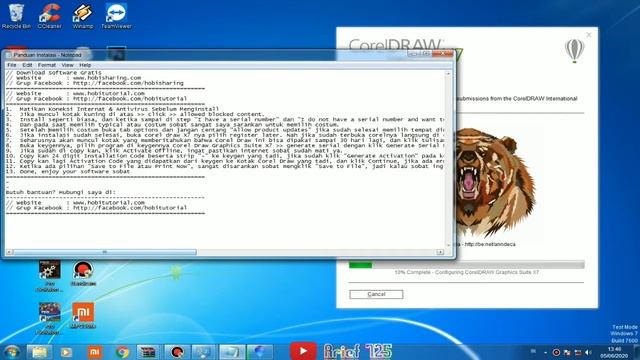The image size is (640, 360).
Task: Click the orange Mi taskbar icon
Action: (94, 352)
